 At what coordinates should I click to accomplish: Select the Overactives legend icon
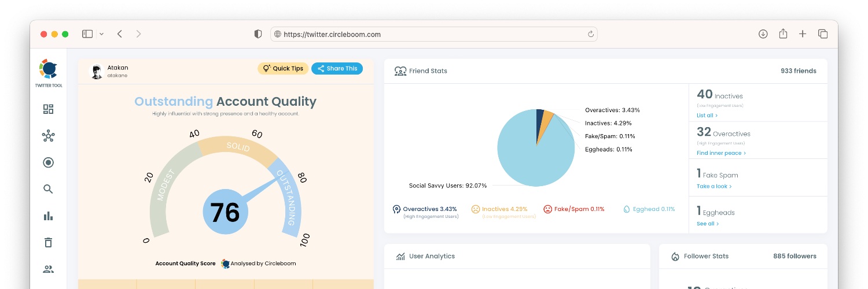click(396, 209)
